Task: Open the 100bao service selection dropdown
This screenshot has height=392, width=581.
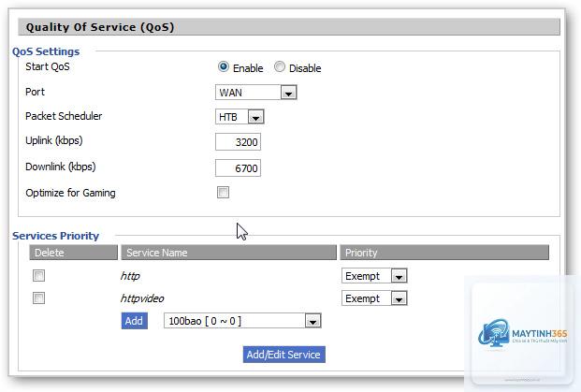Action: (242, 321)
